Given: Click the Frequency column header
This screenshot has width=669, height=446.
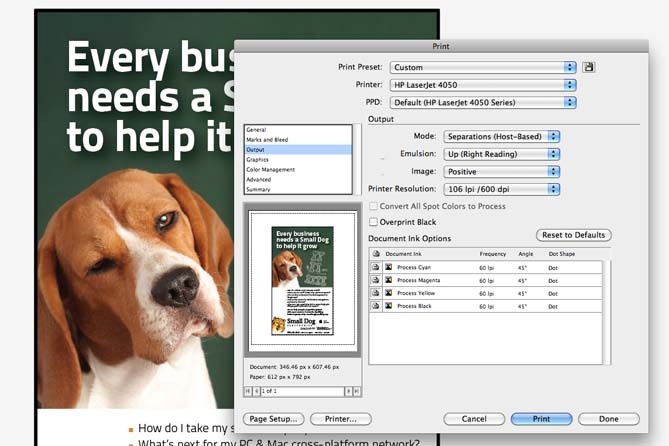Looking at the screenshot, I should click(x=492, y=254).
